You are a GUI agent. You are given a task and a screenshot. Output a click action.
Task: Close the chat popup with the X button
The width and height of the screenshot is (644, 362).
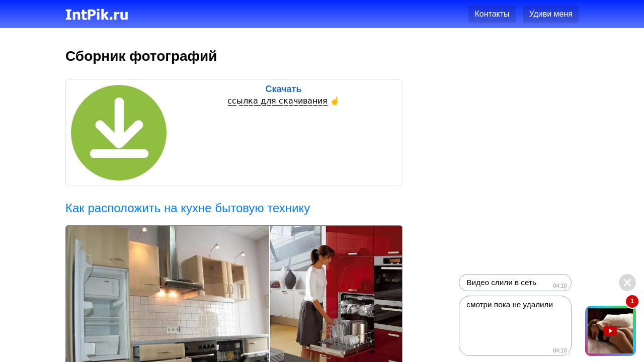point(627,283)
